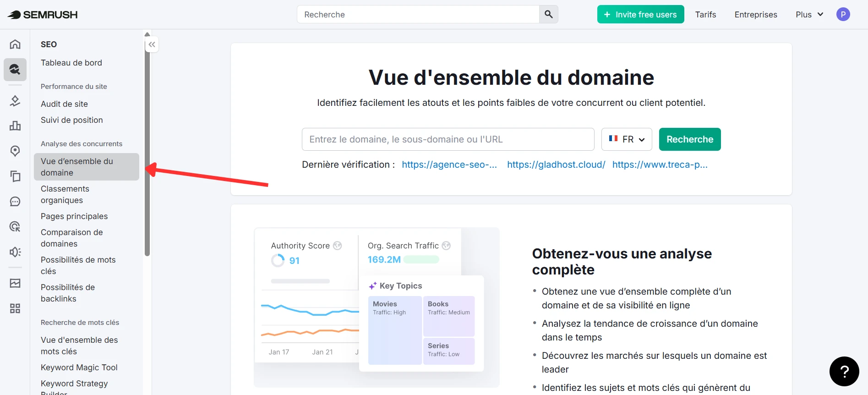Click the Performance du site label

pyautogui.click(x=74, y=87)
